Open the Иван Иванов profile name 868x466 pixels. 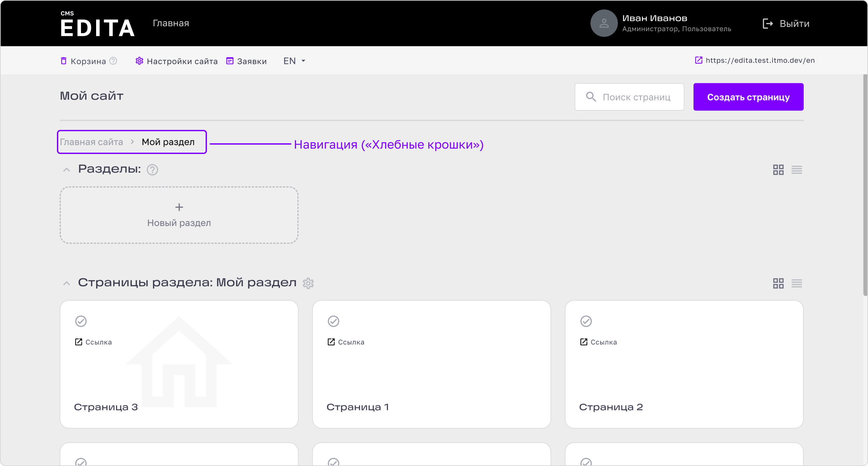tap(654, 18)
